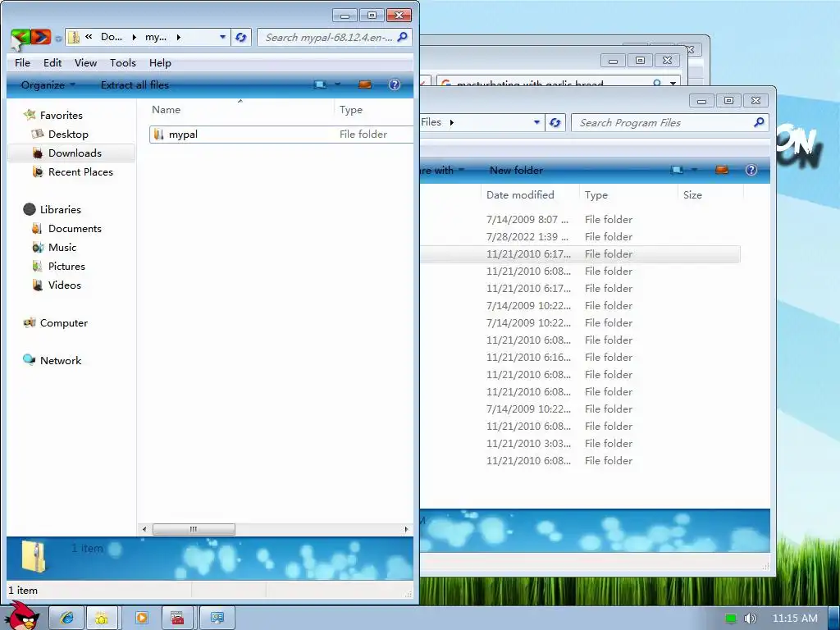840x630 pixels.
Task: Open view options arrow in Program Files window
Action: click(x=694, y=170)
